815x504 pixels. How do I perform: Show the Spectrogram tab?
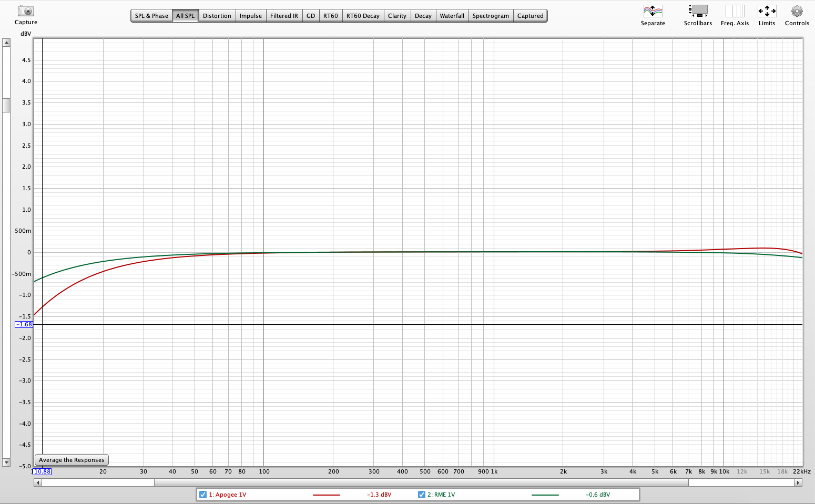click(x=491, y=16)
